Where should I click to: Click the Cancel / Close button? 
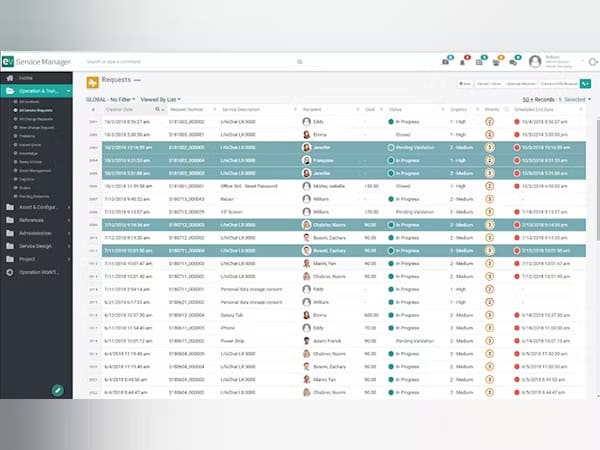(489, 84)
